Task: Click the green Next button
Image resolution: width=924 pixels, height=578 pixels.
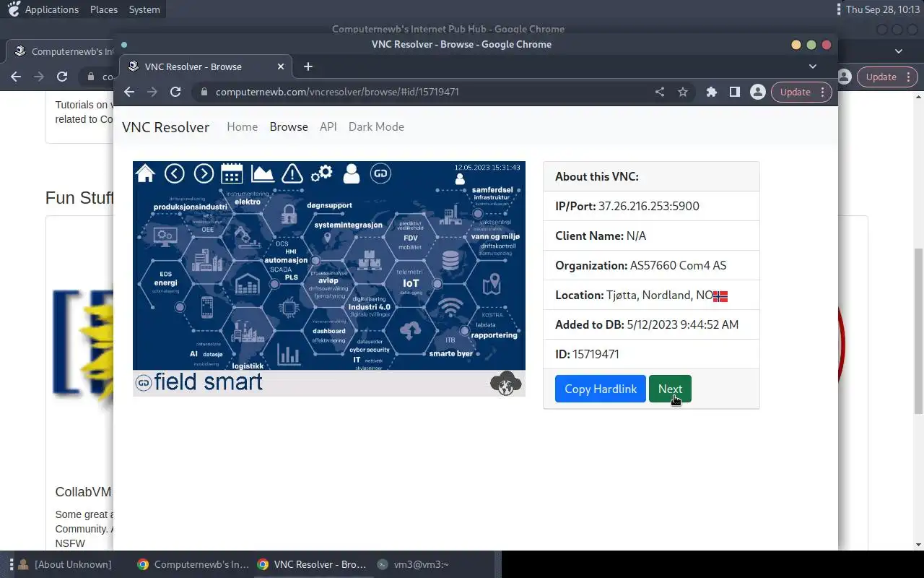Action: pyautogui.click(x=670, y=389)
